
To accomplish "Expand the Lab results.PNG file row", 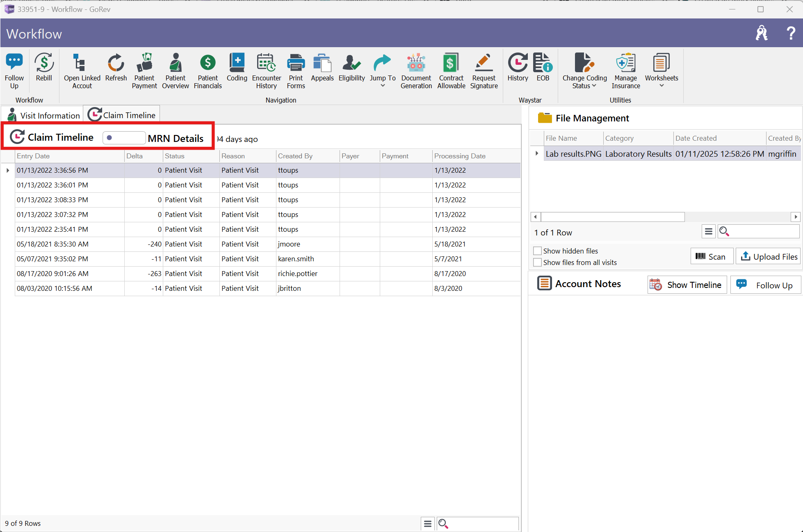I will 537,153.
